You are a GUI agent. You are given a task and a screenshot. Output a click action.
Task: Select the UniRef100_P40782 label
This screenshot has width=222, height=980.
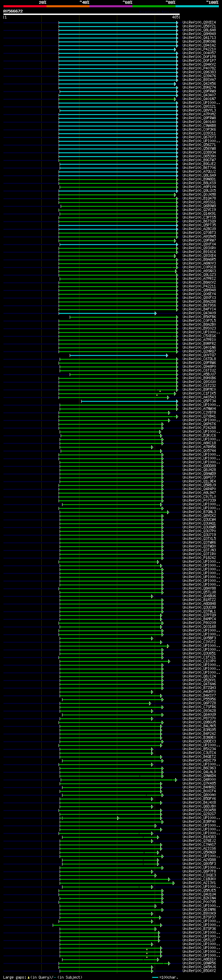(199, 68)
